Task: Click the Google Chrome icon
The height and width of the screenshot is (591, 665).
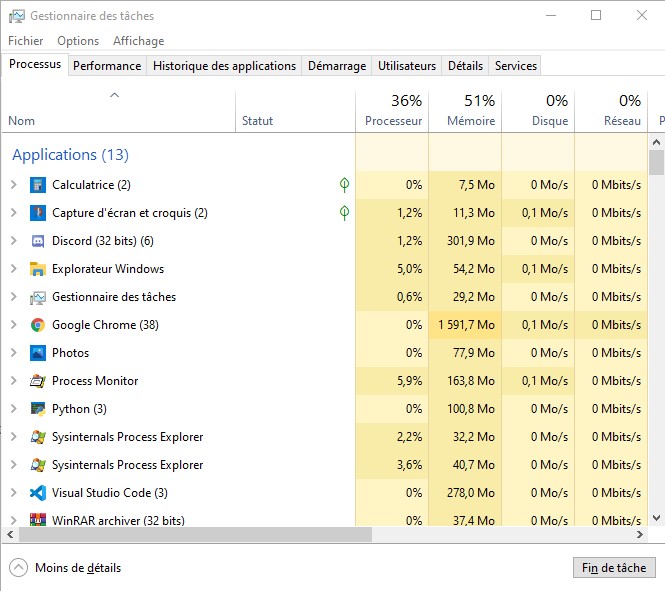Action: 38,325
